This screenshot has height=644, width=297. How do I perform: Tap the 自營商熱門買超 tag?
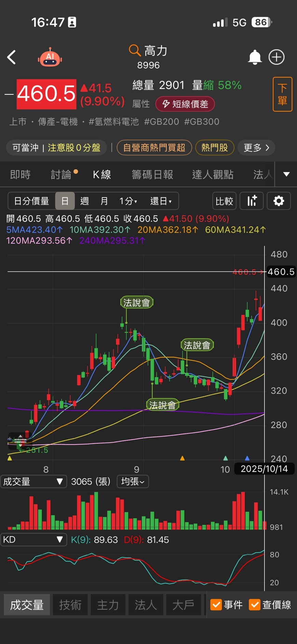154,148
